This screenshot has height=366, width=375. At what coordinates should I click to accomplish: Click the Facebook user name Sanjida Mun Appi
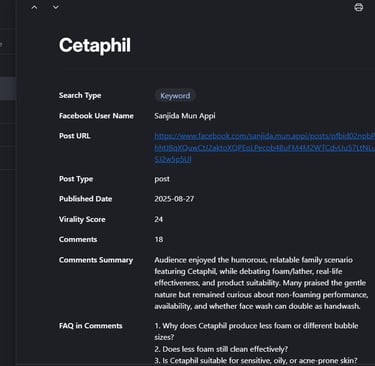coord(185,116)
